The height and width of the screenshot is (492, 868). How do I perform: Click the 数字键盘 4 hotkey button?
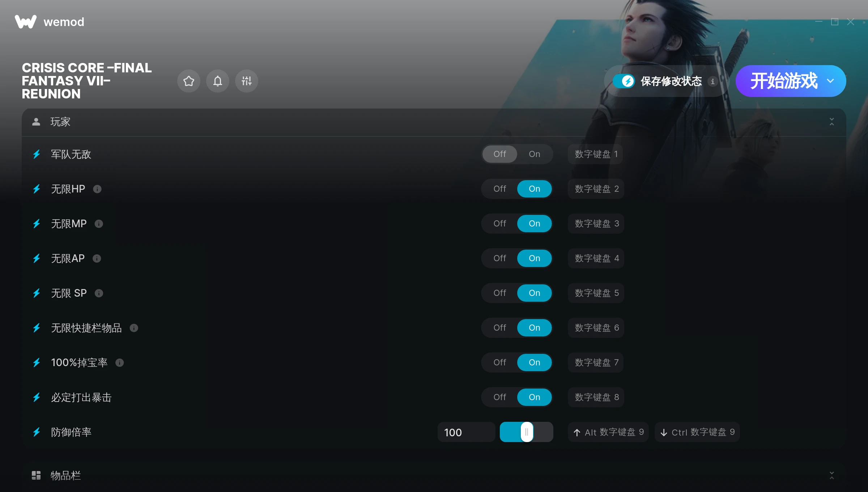point(596,258)
